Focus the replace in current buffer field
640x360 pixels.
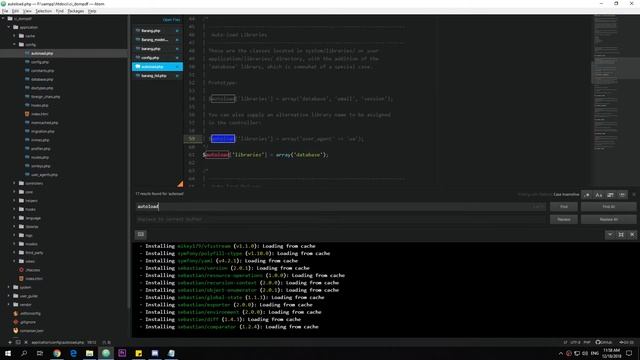pyautogui.click(x=341, y=220)
